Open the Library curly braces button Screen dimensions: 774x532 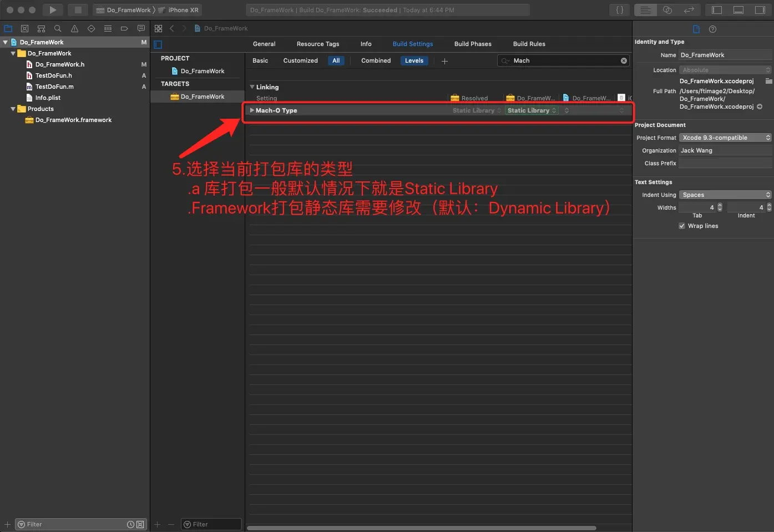coord(620,10)
